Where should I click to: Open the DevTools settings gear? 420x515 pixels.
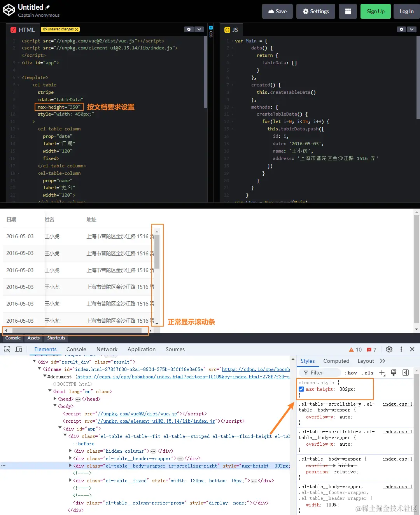tap(389, 349)
